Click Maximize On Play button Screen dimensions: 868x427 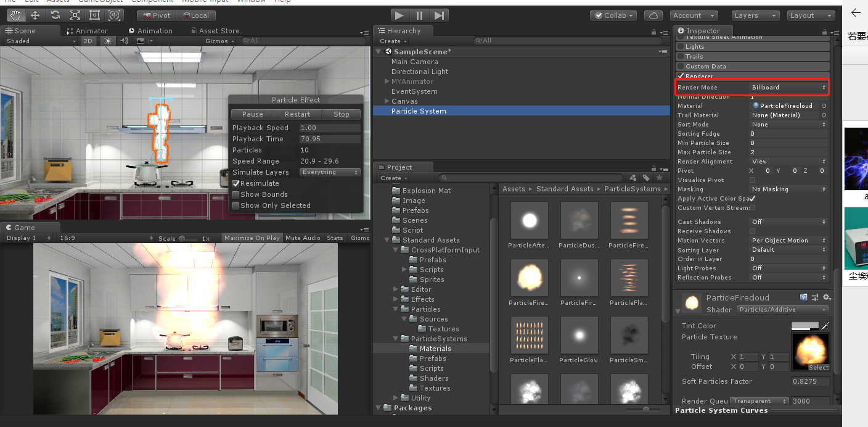(x=252, y=238)
